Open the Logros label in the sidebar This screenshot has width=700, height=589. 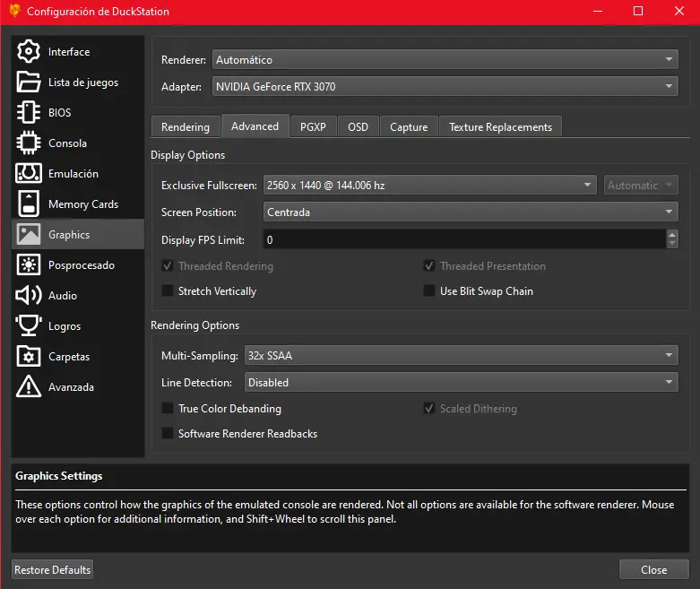[x=65, y=326]
